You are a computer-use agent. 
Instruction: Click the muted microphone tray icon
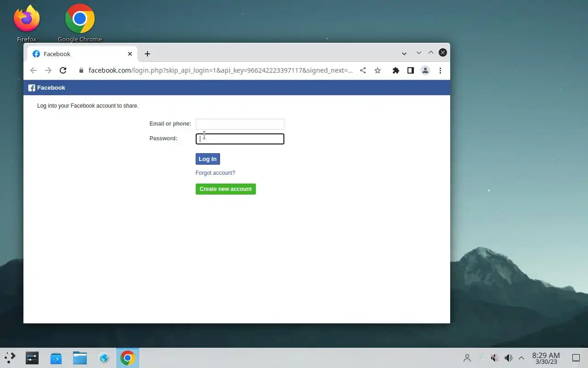click(x=495, y=358)
